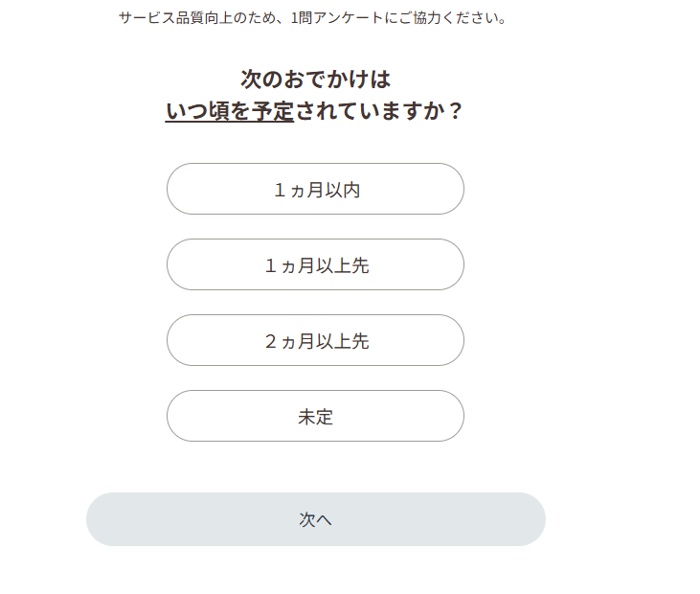Pick the "２ヵ月以上先" answer option

(x=315, y=341)
